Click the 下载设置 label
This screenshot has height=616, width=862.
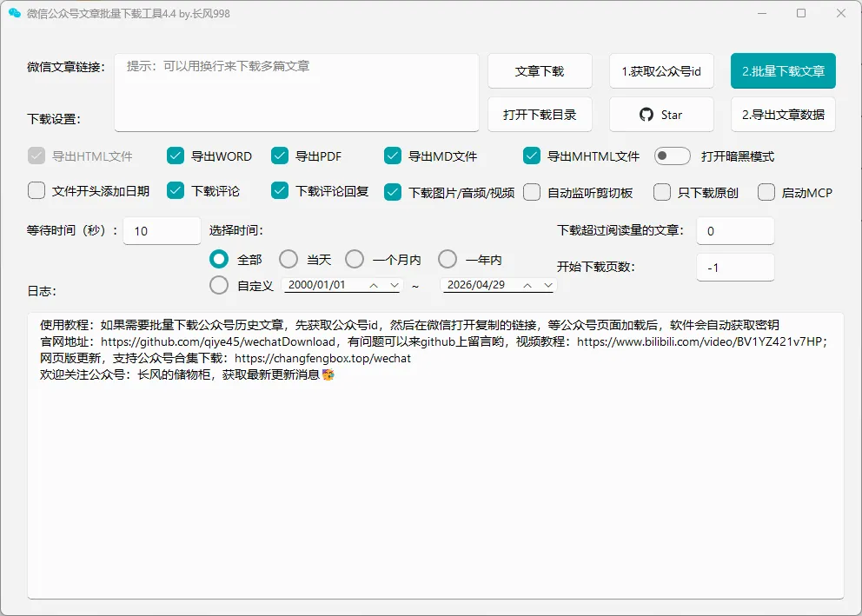pyautogui.click(x=54, y=119)
